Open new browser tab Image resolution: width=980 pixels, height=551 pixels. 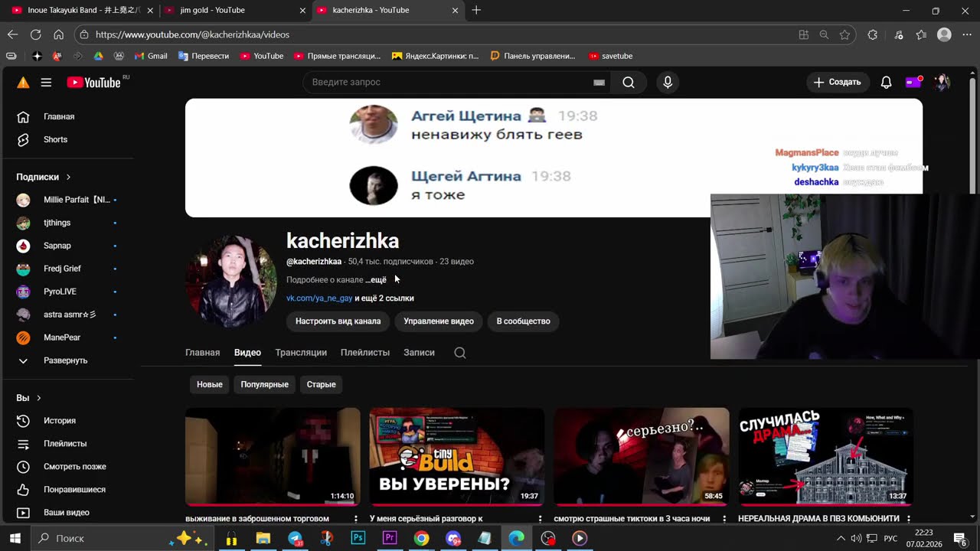[x=476, y=10]
